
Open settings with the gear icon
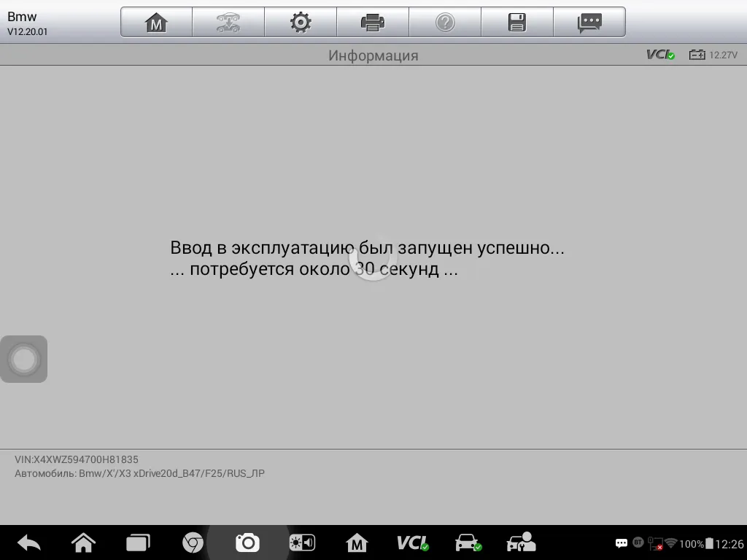pyautogui.click(x=301, y=23)
